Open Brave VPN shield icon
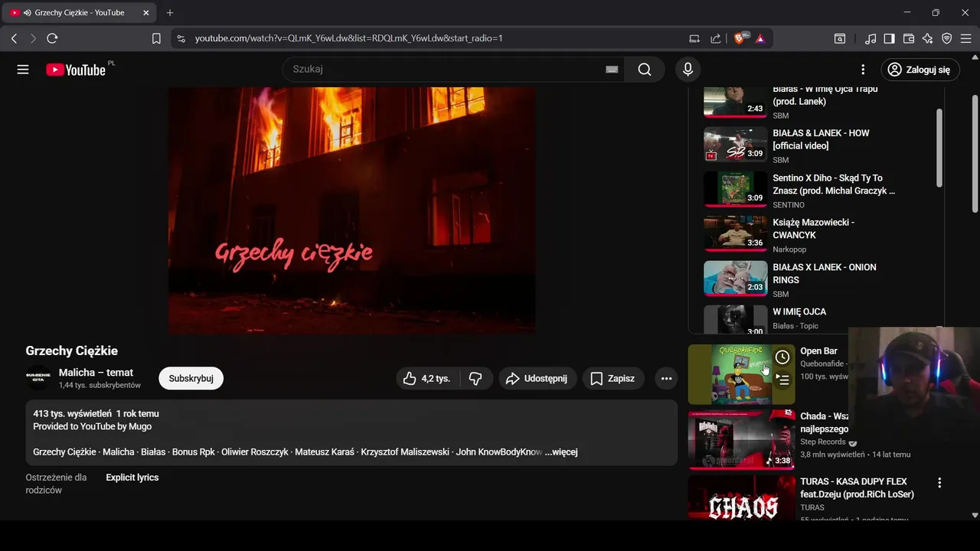The image size is (980, 551). (x=947, y=38)
